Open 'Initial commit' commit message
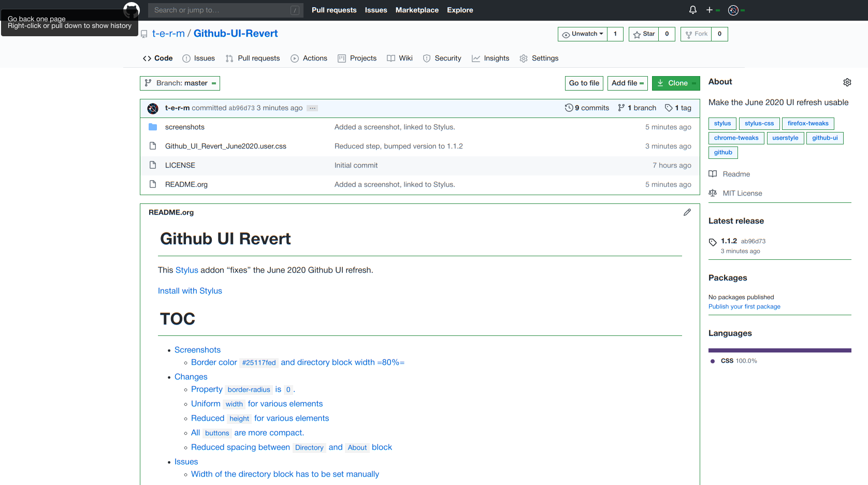Viewport: 868px width, 485px height. (x=356, y=166)
